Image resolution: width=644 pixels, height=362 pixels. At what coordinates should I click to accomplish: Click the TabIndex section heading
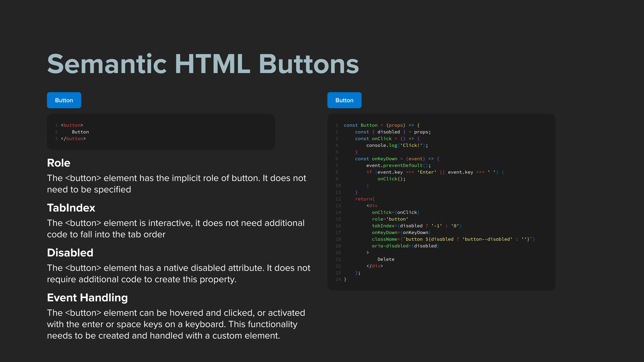coord(71,208)
